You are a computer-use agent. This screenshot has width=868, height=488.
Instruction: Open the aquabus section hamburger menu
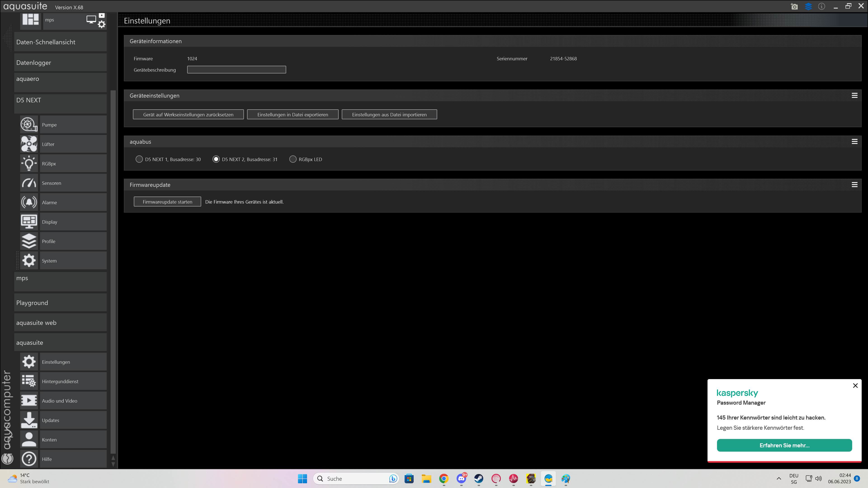(x=854, y=142)
